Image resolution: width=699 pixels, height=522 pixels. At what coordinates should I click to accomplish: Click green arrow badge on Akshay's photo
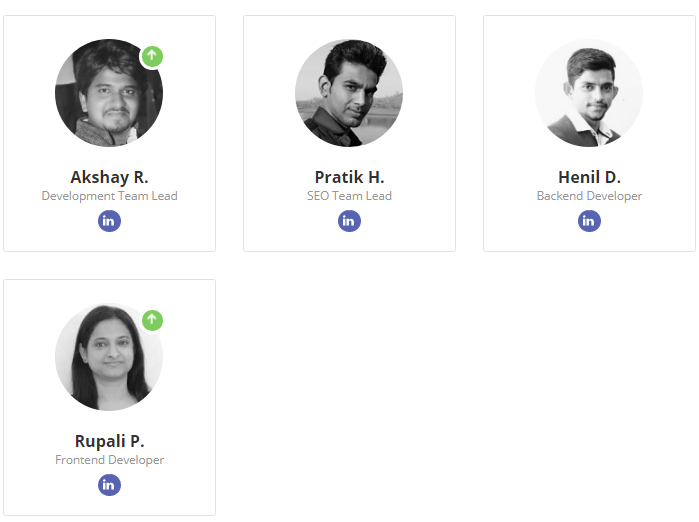151,56
